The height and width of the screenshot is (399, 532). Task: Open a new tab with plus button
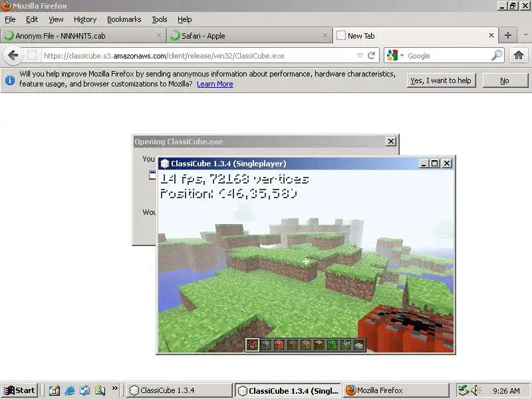click(x=508, y=35)
